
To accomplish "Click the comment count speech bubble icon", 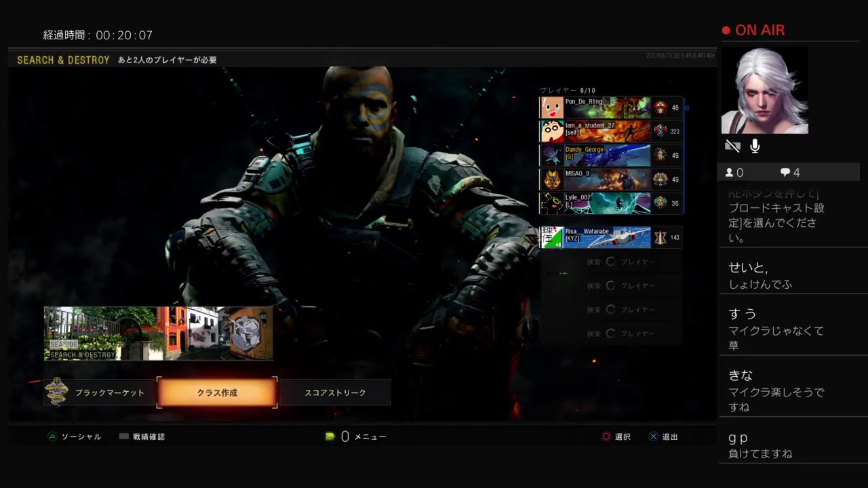I will (785, 173).
